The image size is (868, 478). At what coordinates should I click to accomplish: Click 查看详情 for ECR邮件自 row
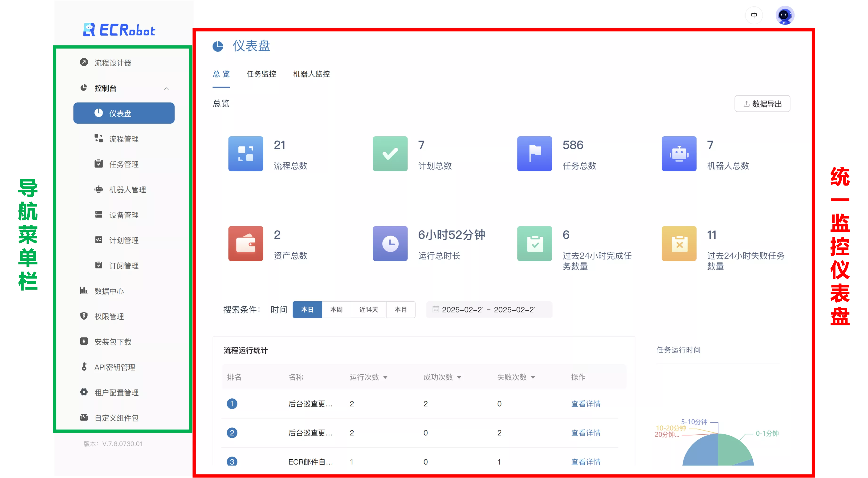586,462
